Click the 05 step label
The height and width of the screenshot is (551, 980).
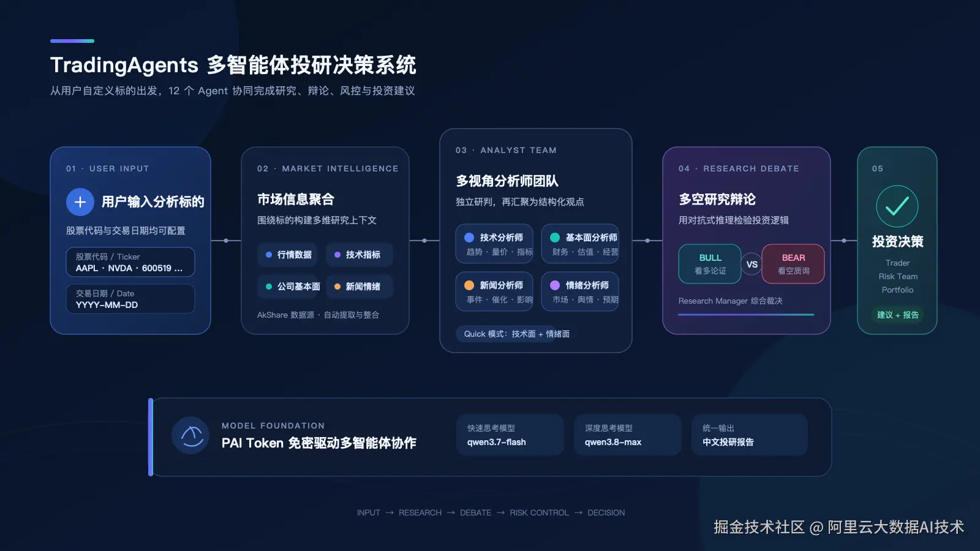click(x=878, y=168)
